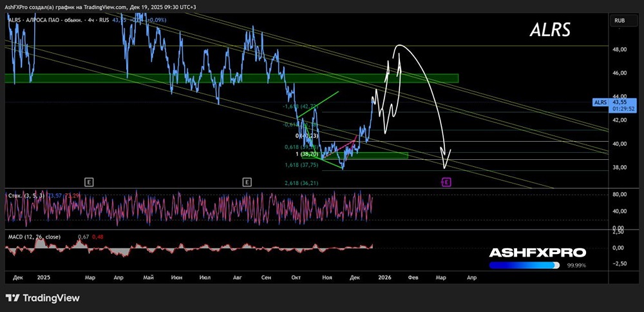Click the 40,00 stochastic scale label
The width and height of the screenshot is (644, 312).
click(620, 211)
